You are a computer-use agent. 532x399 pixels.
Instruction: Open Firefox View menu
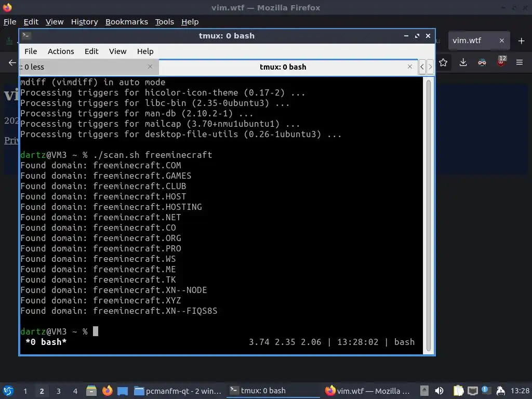55,22
